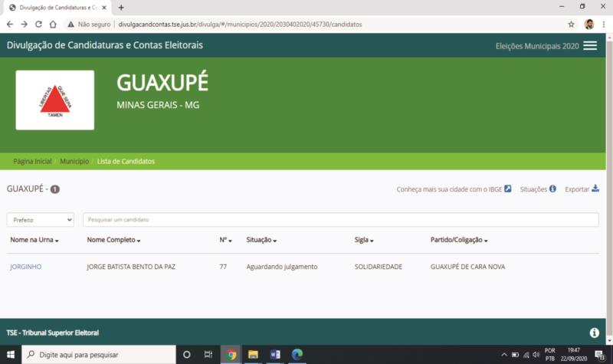Show hidden system tray icons
Viewport: 613px width, 364px height.
(504, 355)
